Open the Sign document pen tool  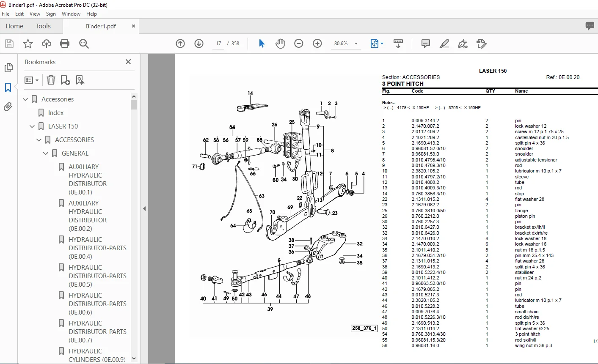(463, 44)
